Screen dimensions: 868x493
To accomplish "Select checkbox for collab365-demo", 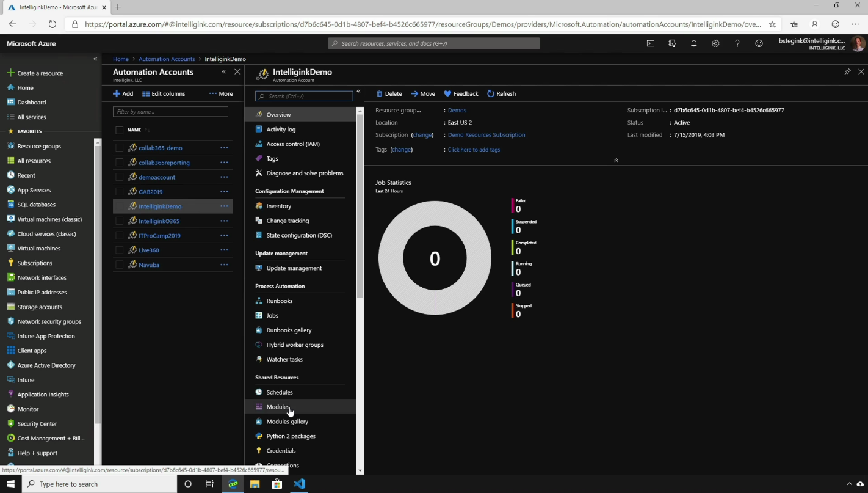I will (x=120, y=148).
